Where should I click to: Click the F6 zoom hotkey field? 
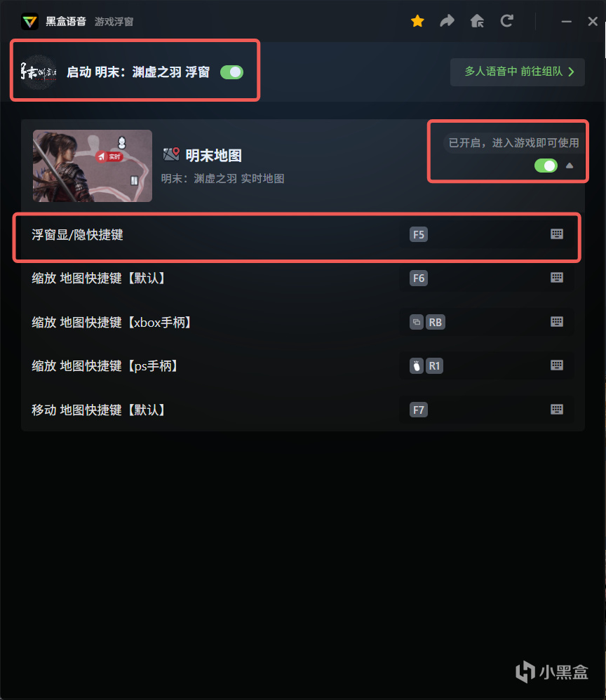click(x=486, y=278)
